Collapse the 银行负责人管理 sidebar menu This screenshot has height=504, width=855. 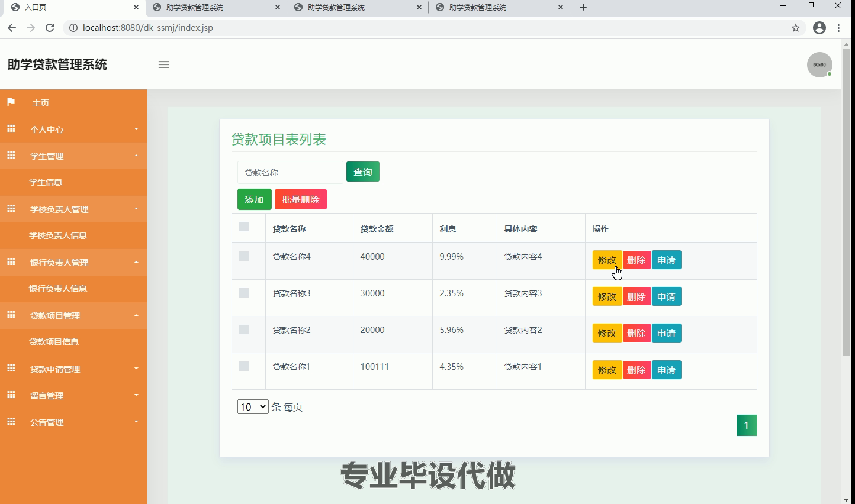click(x=73, y=262)
